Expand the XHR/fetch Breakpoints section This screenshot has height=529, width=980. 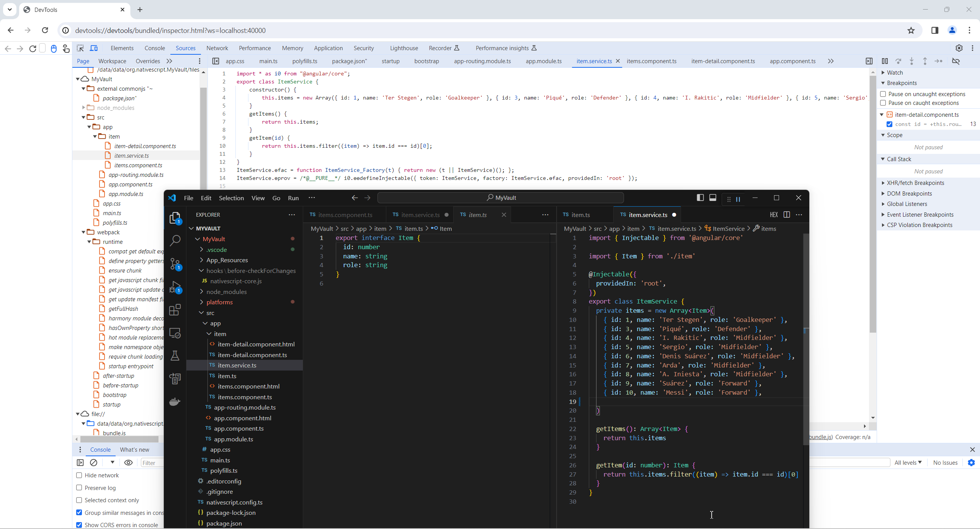click(915, 183)
